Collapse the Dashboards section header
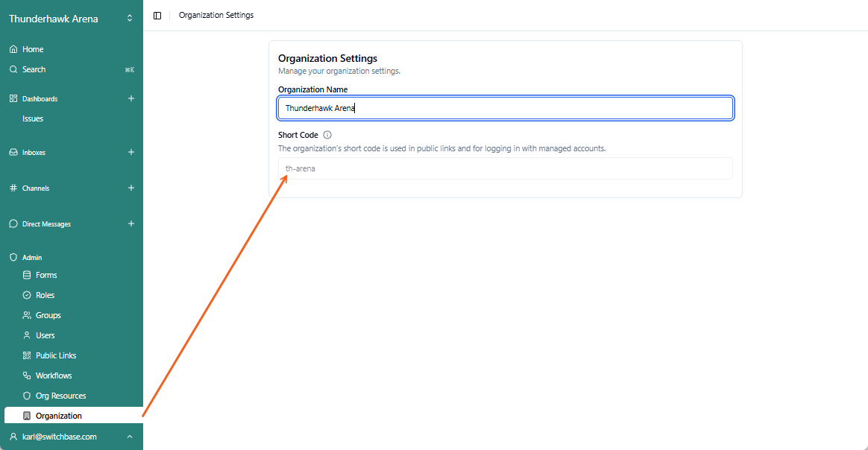 coord(40,98)
